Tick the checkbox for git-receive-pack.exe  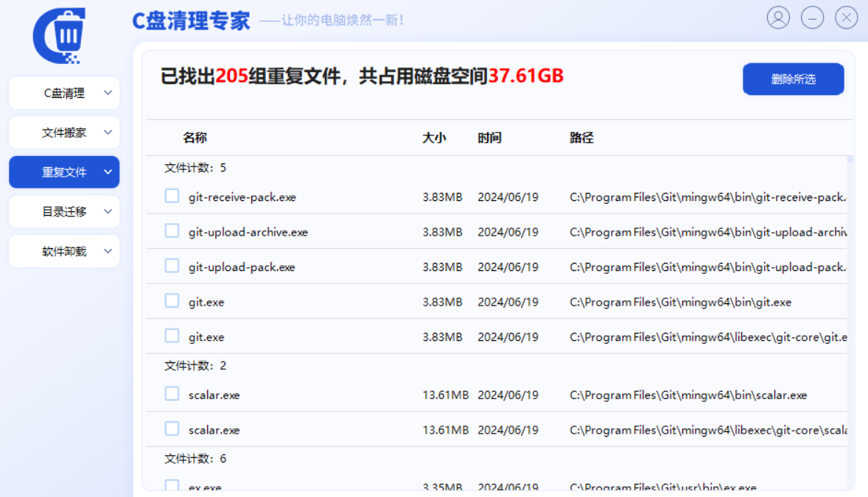(172, 196)
